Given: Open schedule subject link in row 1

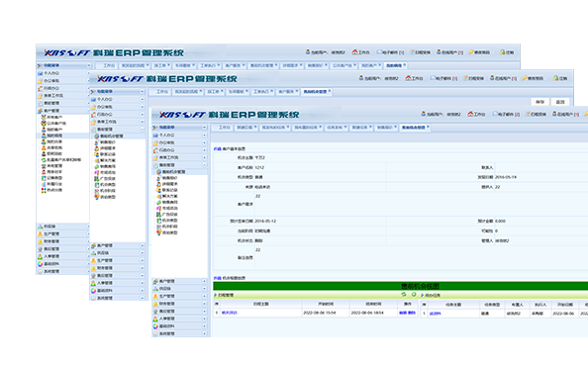Looking at the screenshot, I should coord(229,313).
